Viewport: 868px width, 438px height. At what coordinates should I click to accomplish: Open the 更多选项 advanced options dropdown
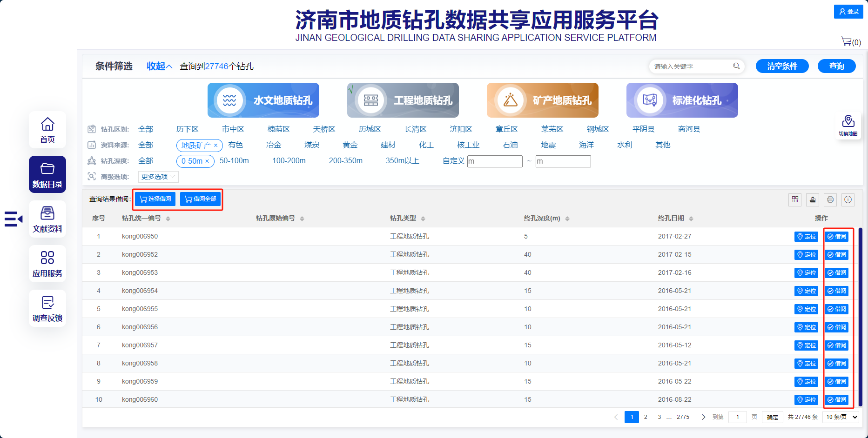[157, 177]
